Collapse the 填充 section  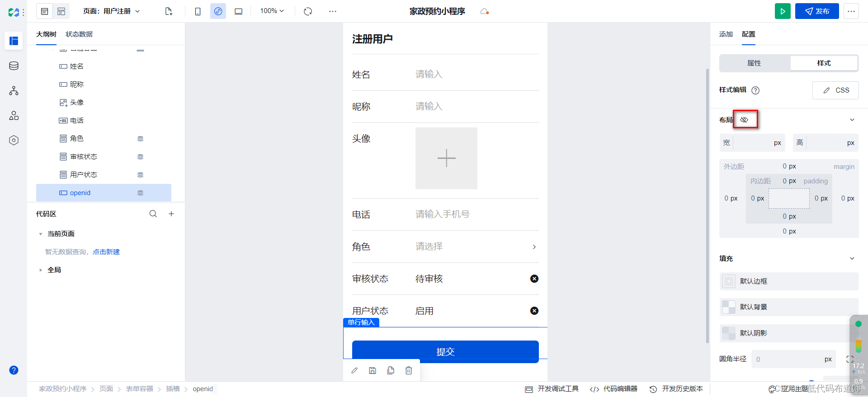tap(852, 258)
